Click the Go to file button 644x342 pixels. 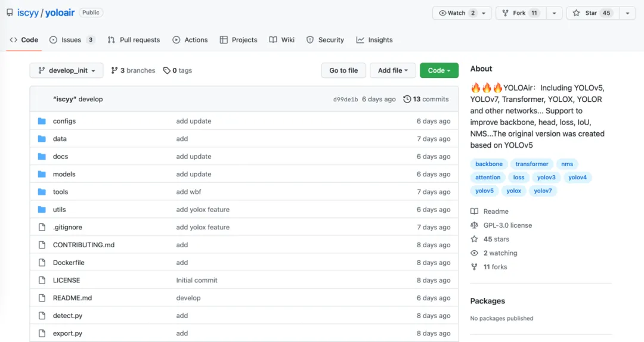tap(343, 70)
